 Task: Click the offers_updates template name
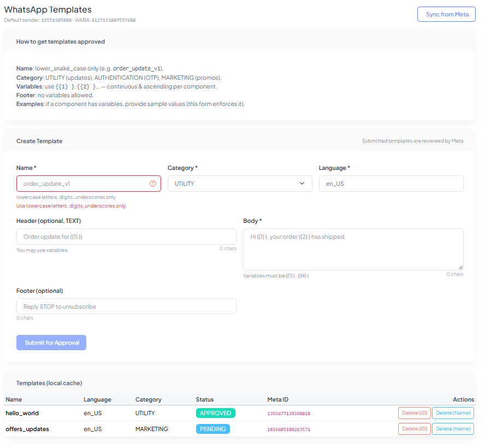[x=27, y=429]
